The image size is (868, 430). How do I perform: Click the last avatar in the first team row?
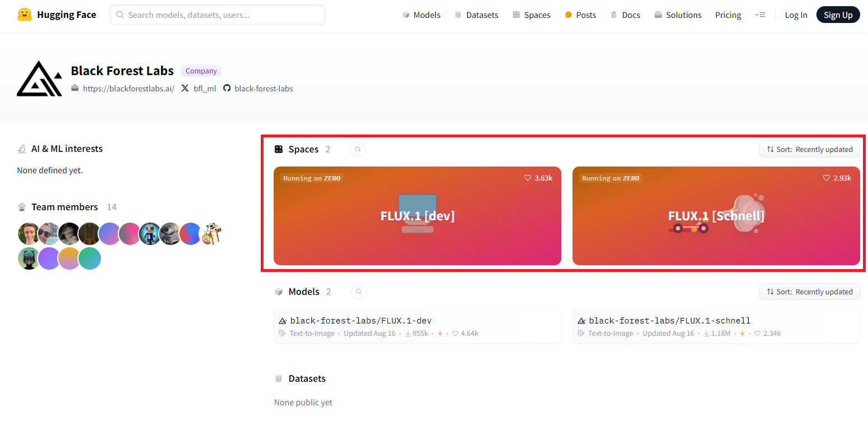click(211, 234)
